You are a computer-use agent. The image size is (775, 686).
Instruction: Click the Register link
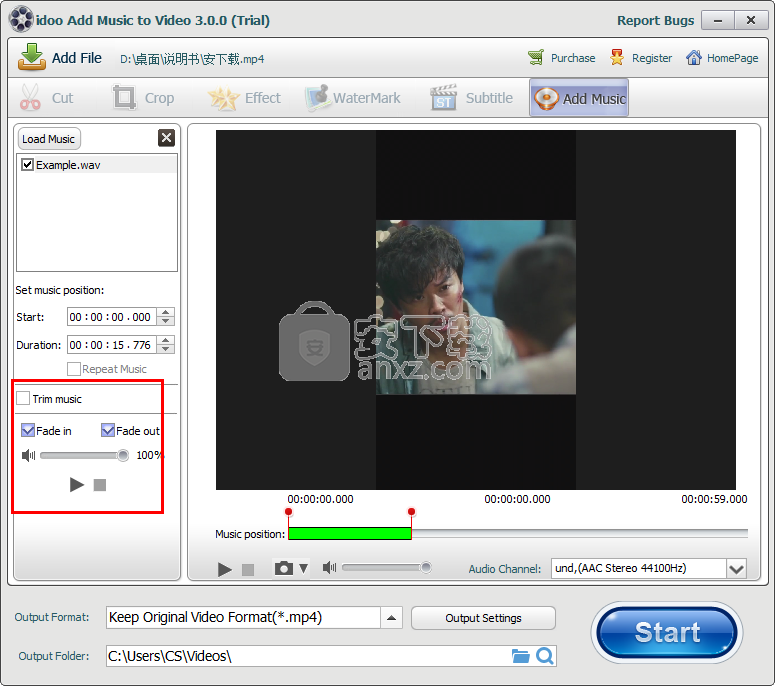tap(641, 58)
